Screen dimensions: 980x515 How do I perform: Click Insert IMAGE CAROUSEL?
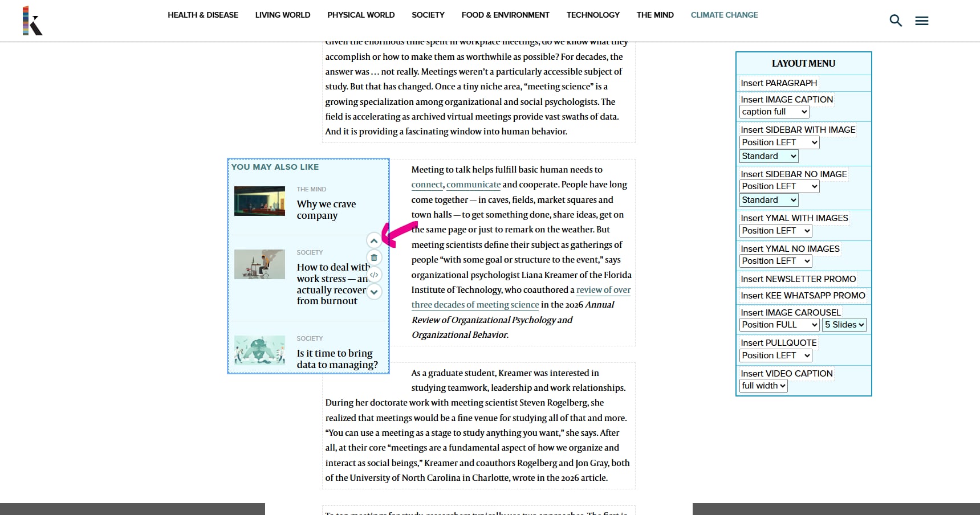791,313
